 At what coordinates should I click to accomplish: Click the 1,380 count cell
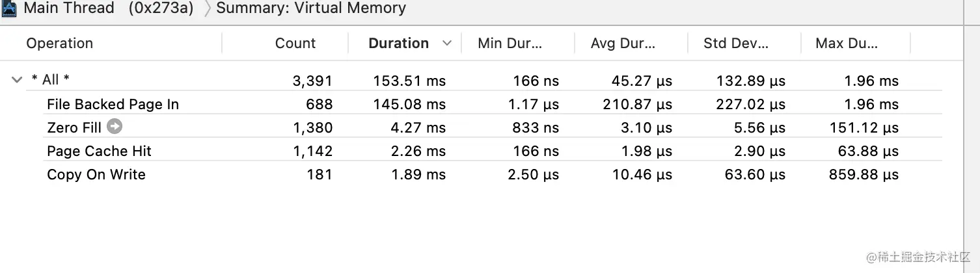click(313, 127)
